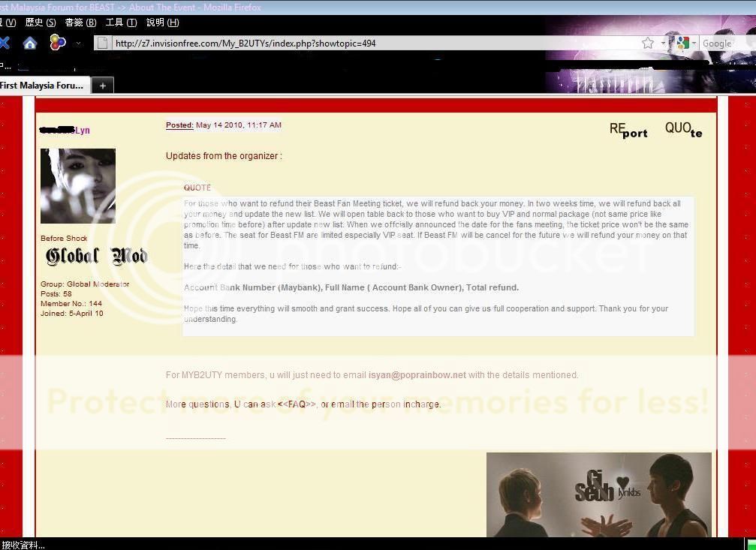Click the 'Updates from the organizer :' text

(224, 156)
